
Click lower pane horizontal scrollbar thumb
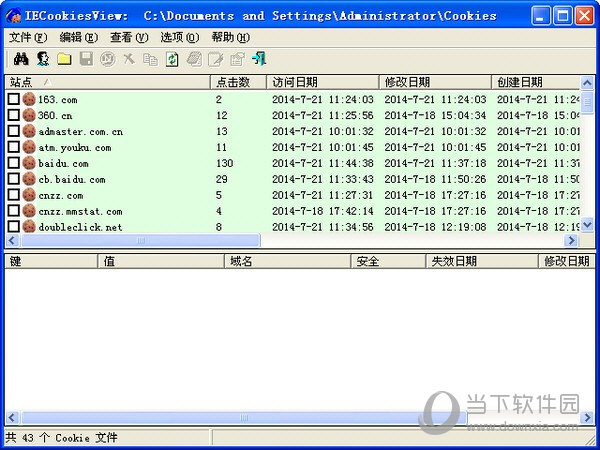(x=244, y=417)
